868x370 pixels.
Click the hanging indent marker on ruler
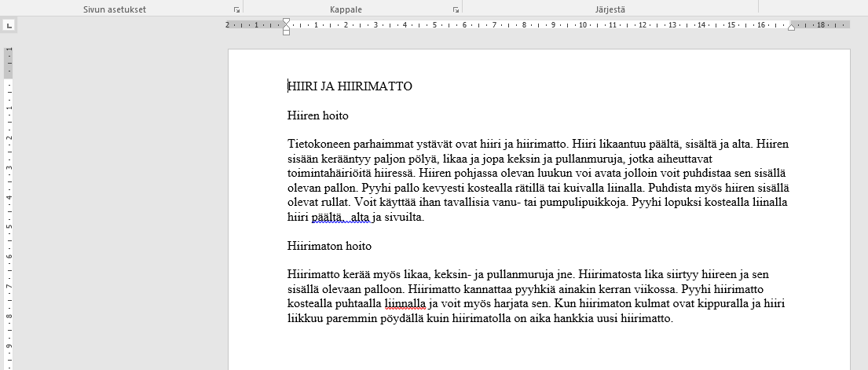coord(286,27)
